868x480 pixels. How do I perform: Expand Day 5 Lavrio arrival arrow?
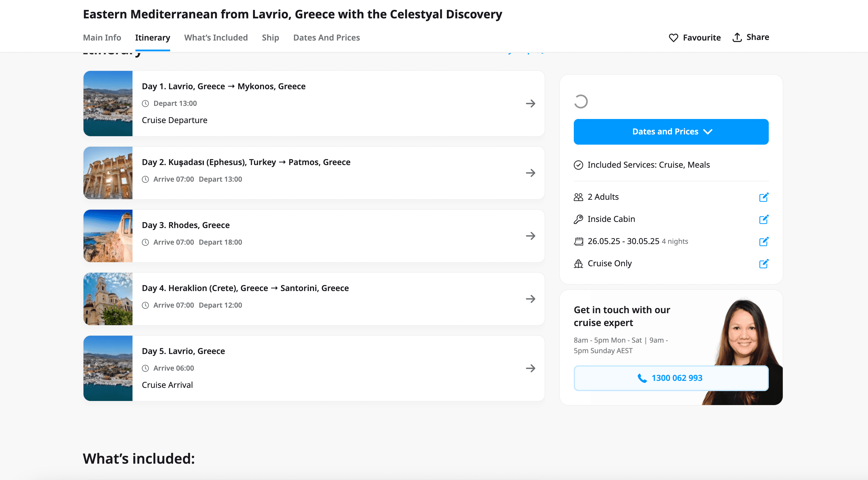tap(530, 368)
